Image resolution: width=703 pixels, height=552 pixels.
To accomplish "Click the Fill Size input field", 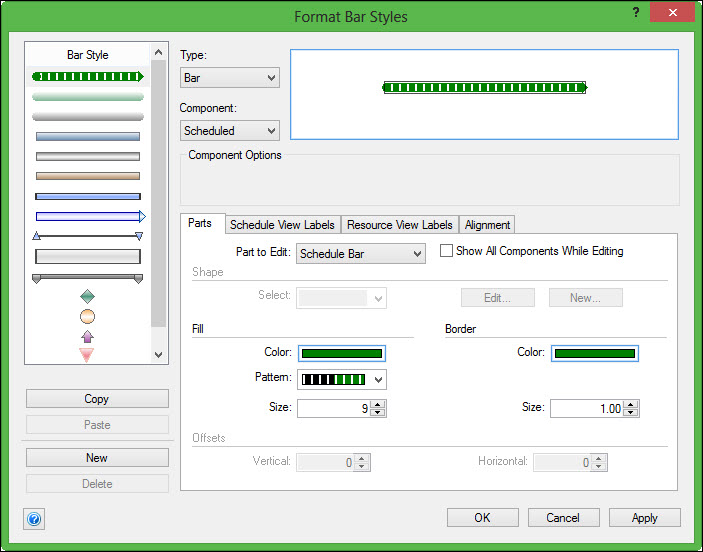I will pyautogui.click(x=334, y=408).
